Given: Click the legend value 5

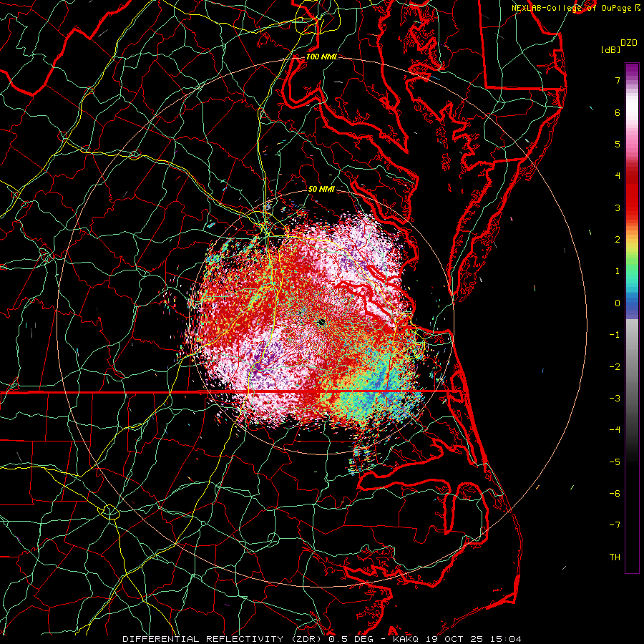Looking at the screenshot, I should (x=618, y=144).
